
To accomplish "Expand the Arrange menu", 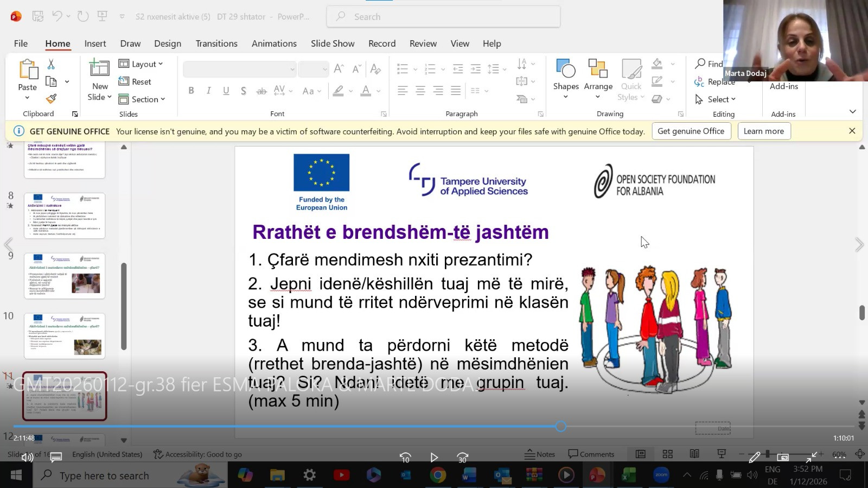I will [x=598, y=79].
